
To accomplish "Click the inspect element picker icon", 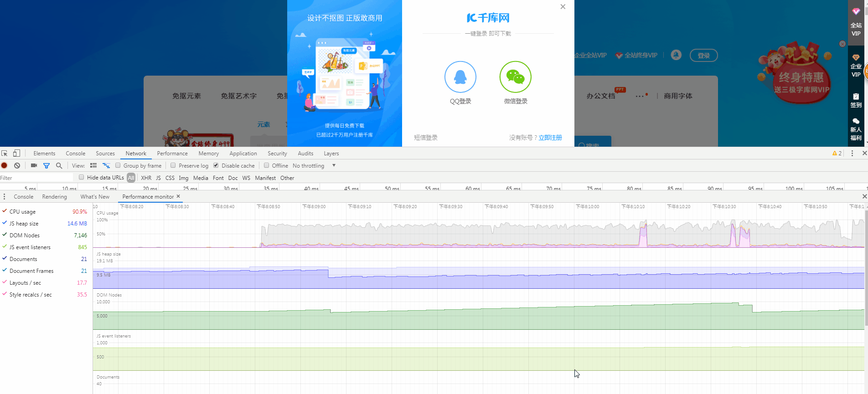I will pos(5,154).
